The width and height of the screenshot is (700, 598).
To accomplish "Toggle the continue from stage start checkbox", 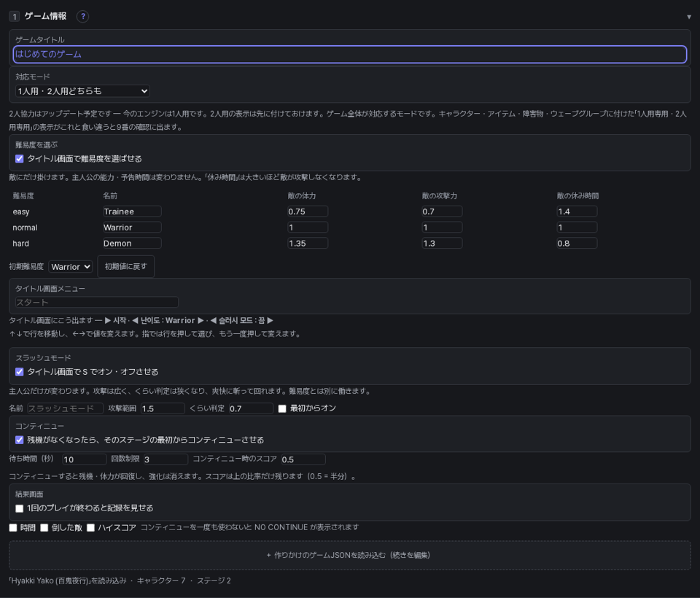I will (19, 440).
